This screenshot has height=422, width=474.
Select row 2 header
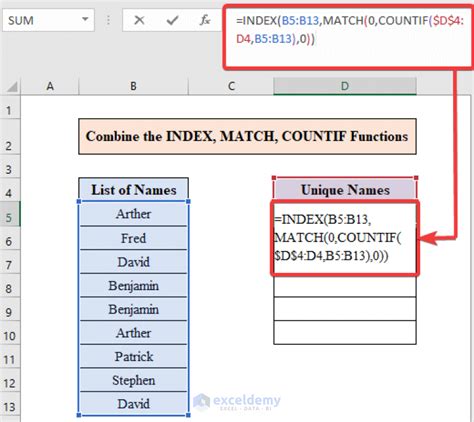click(10, 137)
